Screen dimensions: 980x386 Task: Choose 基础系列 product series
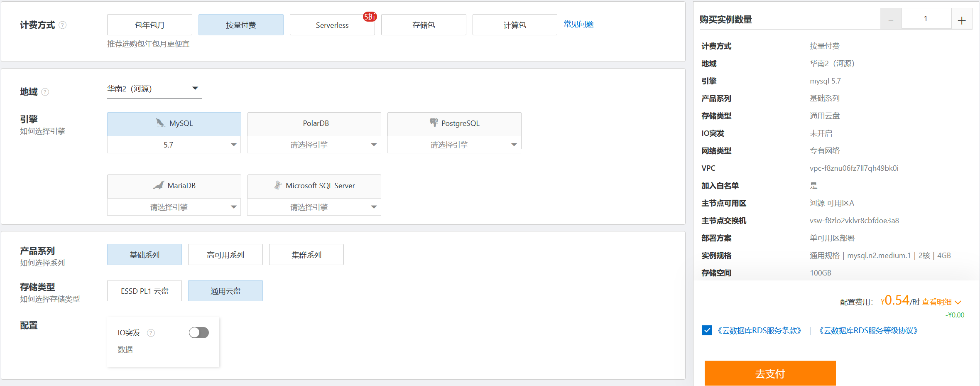coord(145,254)
